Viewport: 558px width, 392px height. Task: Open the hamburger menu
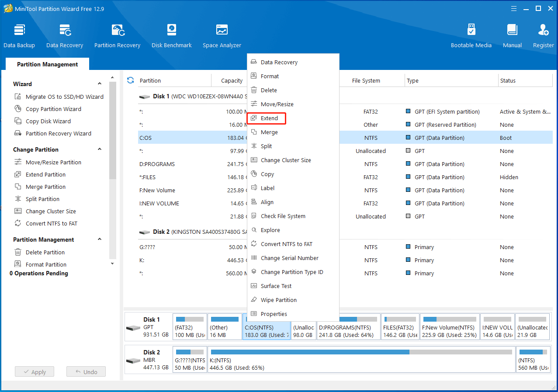click(513, 8)
